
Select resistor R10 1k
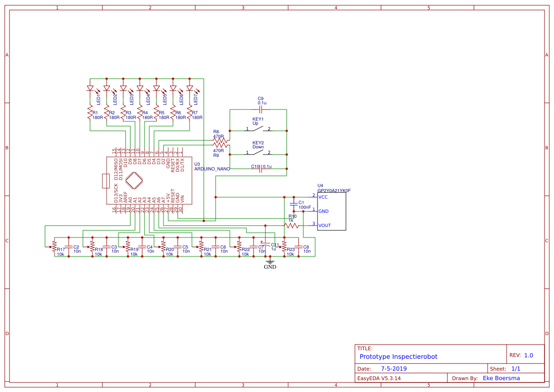coord(292,224)
